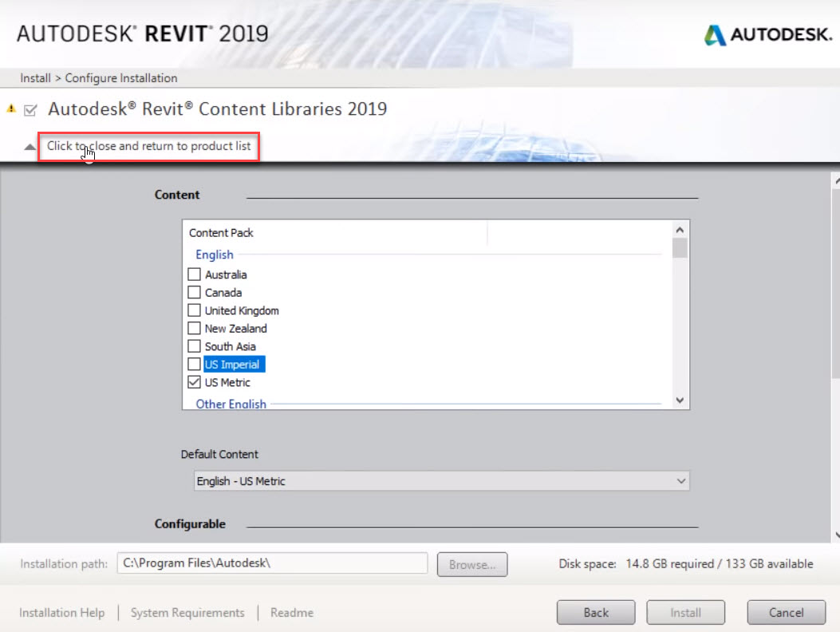Uncheck the Revit Content Libraries 2019 checkbox
840x632 pixels.
tap(30, 110)
